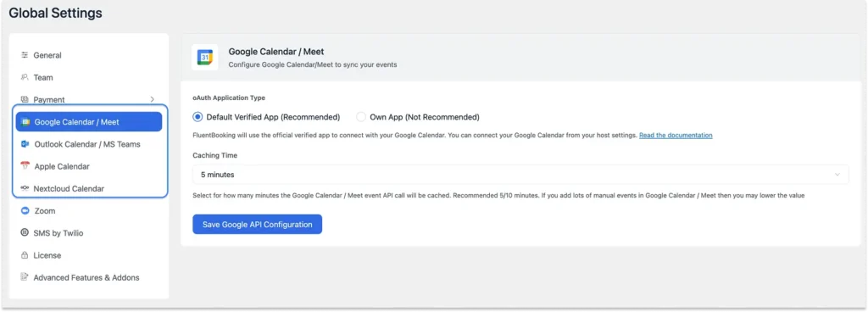Click the Payment icon in sidebar
Image resolution: width=868 pixels, height=312 pixels.
click(25, 99)
